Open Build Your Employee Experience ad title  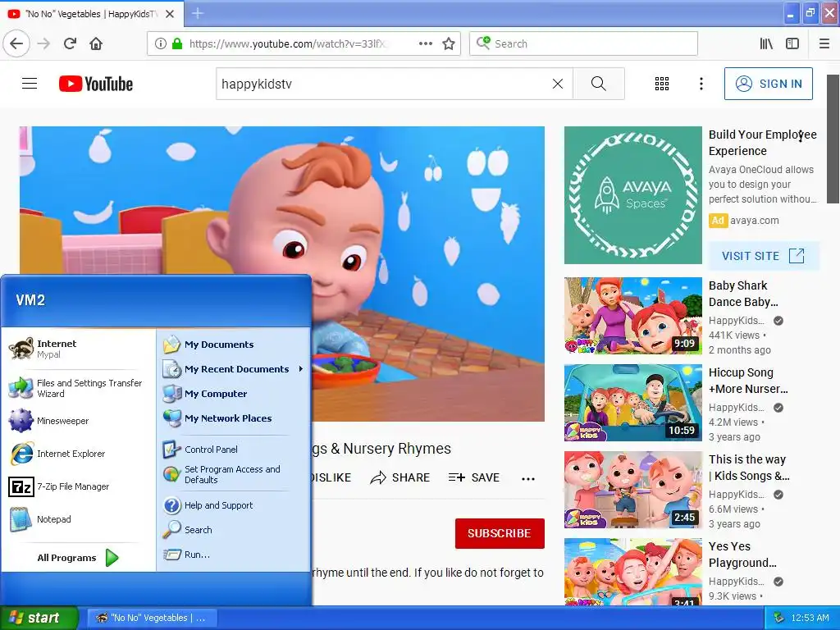[x=762, y=143]
